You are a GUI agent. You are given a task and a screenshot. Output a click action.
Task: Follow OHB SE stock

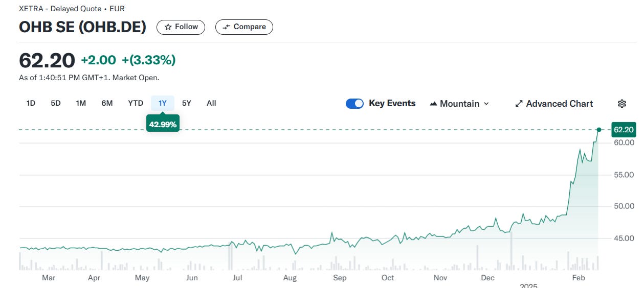(181, 27)
